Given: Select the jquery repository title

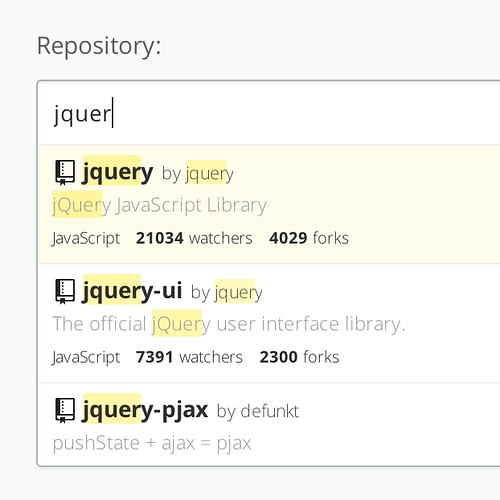Looking at the screenshot, I should pos(118,172).
